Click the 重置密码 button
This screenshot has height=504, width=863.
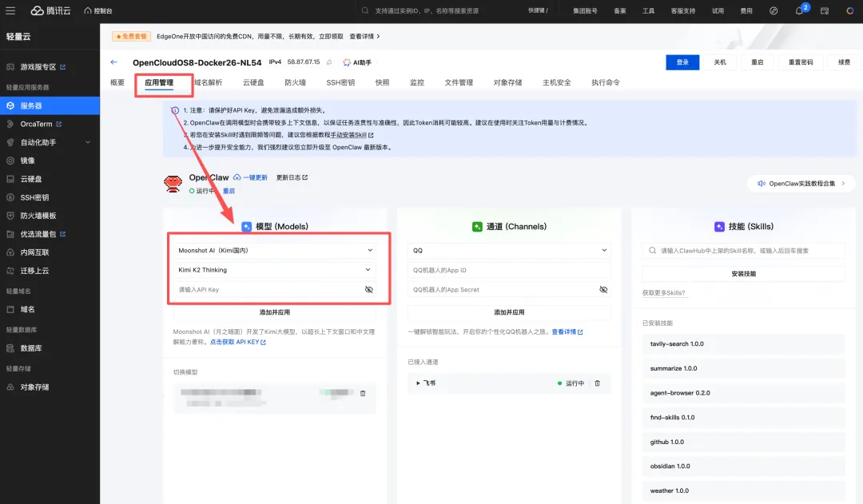[800, 62]
